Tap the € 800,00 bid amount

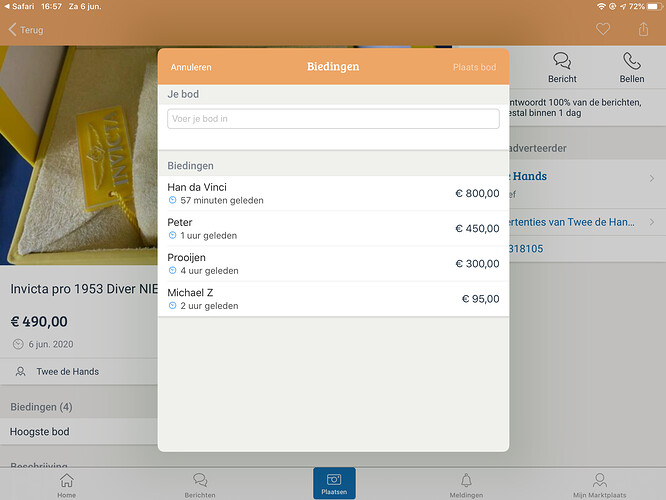(477, 193)
